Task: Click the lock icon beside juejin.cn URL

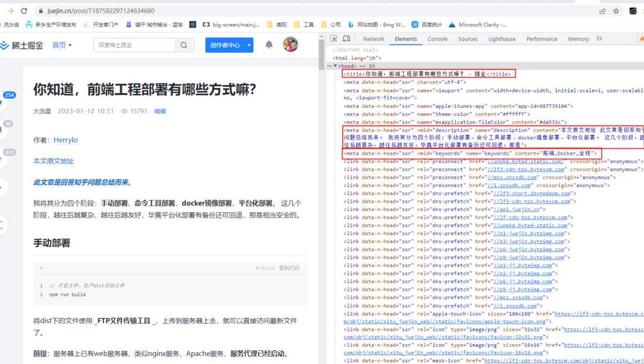Action: point(40,11)
